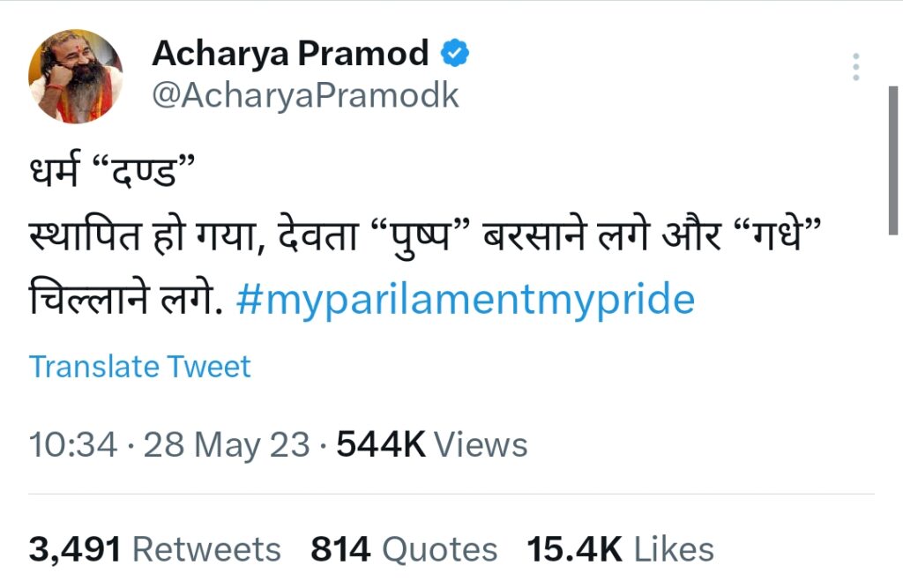The image size is (903, 588).
Task: Open Acharya Pramod's profile picture
Action: 75,76
